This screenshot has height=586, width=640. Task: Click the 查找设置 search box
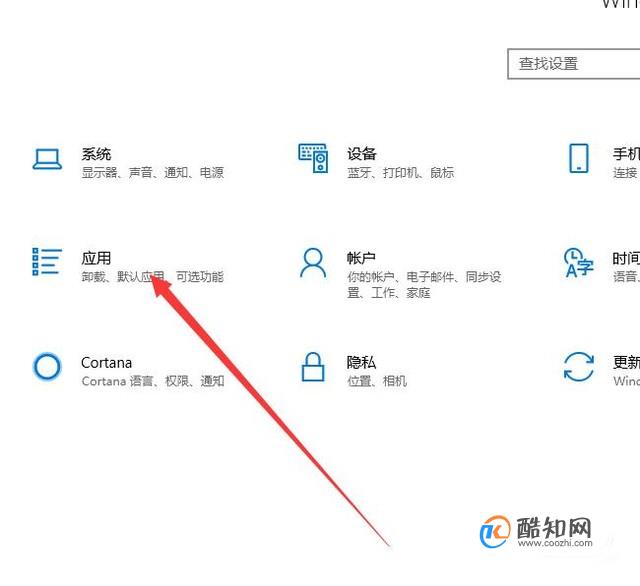573,64
